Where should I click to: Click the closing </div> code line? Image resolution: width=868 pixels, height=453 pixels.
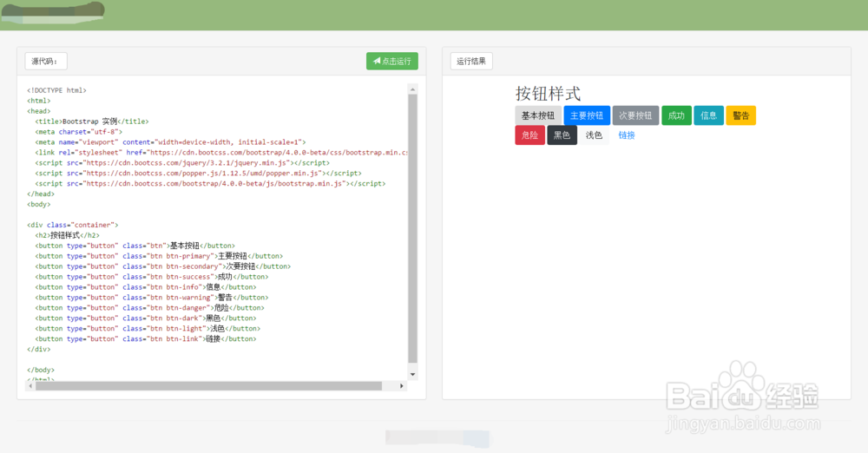coord(39,350)
